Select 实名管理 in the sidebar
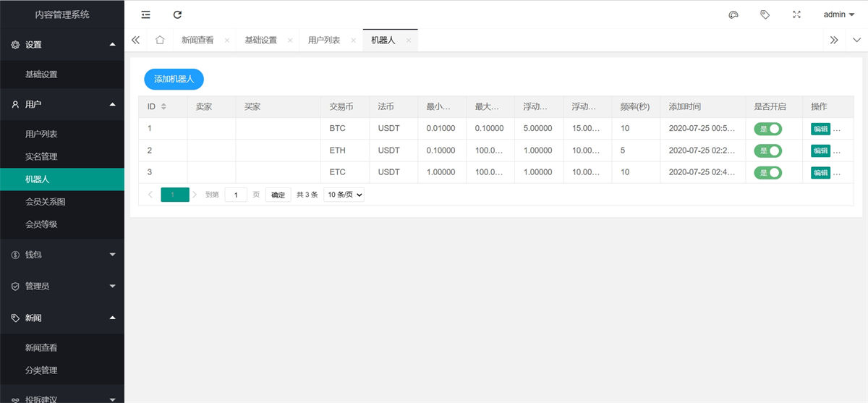The width and height of the screenshot is (868, 403). pyautogui.click(x=41, y=156)
